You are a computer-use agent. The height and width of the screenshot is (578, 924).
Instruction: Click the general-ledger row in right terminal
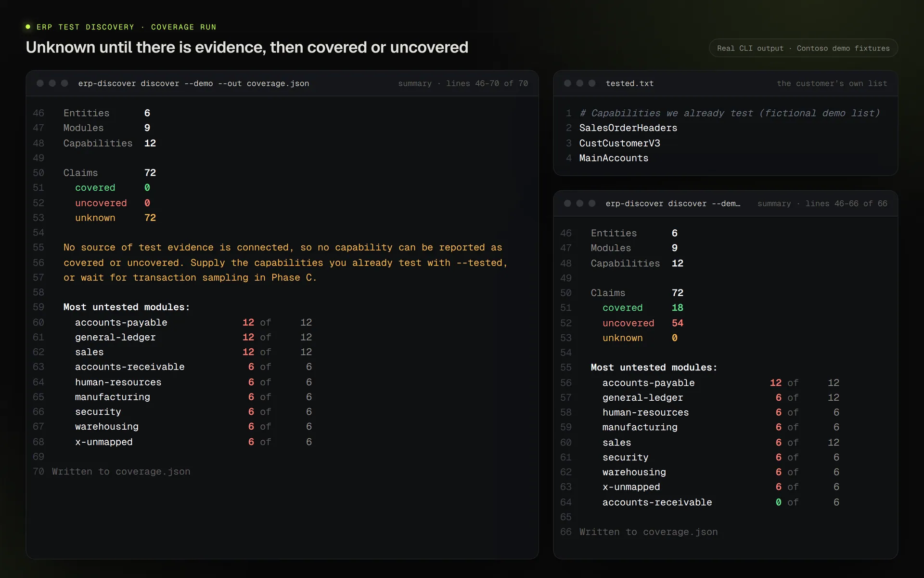720,397
